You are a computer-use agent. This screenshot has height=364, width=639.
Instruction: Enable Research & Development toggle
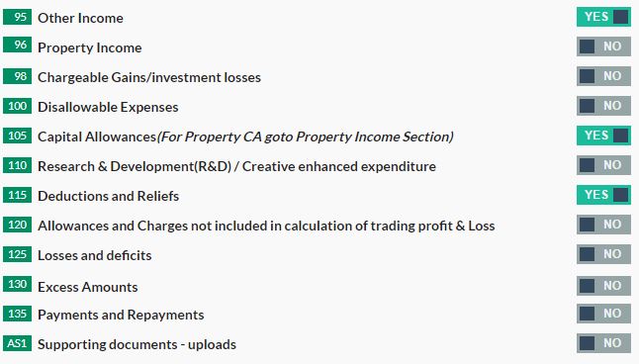603,165
